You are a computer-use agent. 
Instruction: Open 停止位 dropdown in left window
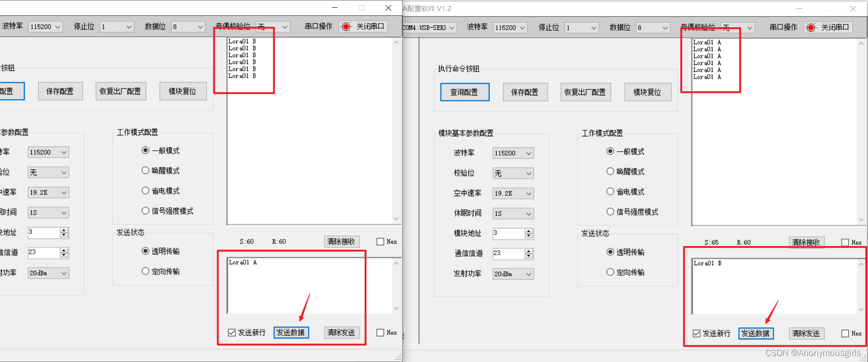pyautogui.click(x=117, y=27)
